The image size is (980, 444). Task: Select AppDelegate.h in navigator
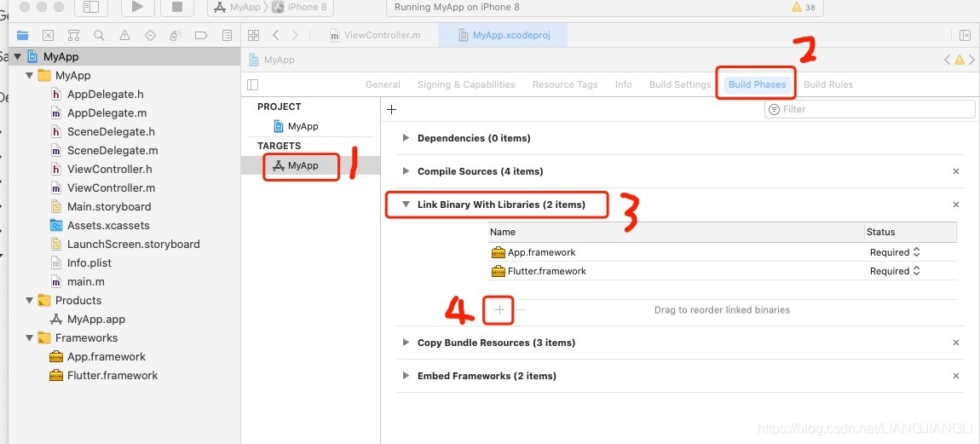tap(97, 95)
